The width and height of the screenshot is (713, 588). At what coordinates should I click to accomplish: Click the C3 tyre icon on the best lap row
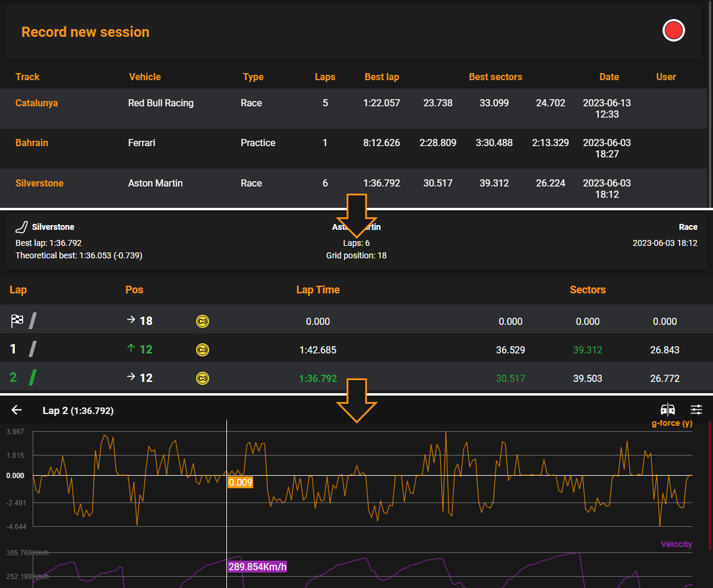pyautogui.click(x=202, y=378)
